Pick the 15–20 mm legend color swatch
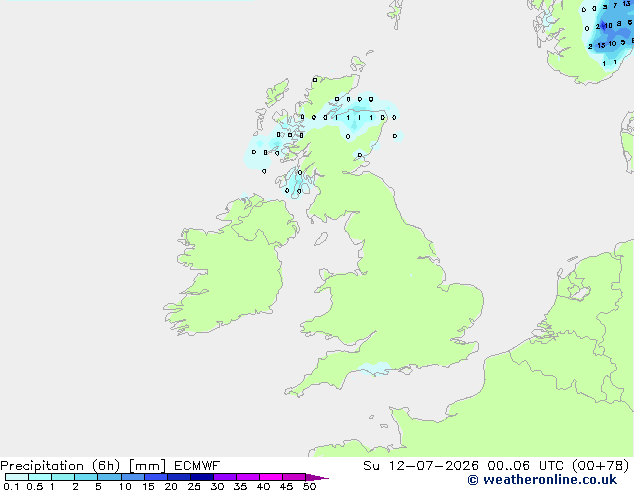634x490 pixels. [x=156, y=477]
